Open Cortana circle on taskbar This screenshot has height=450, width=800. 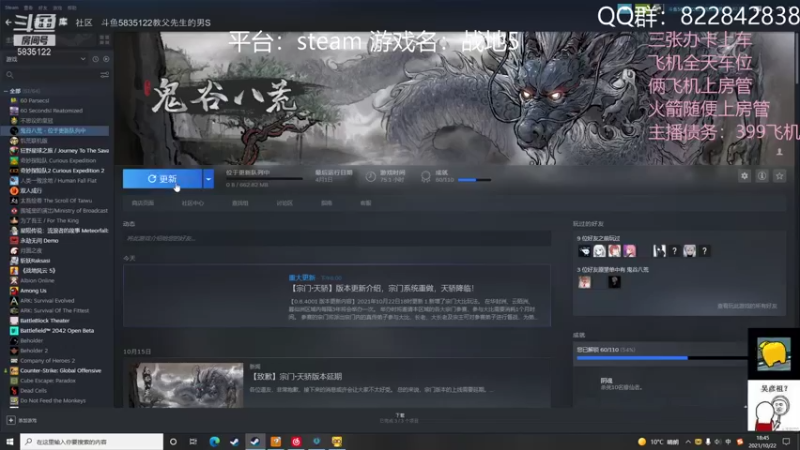coord(173,441)
